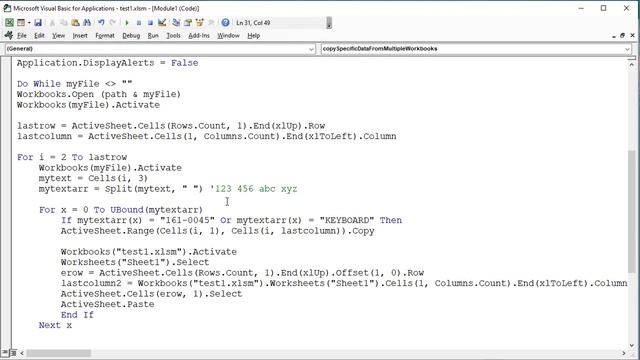The height and width of the screenshot is (360, 640).
Task: Open the Insert menu
Action: point(80,36)
